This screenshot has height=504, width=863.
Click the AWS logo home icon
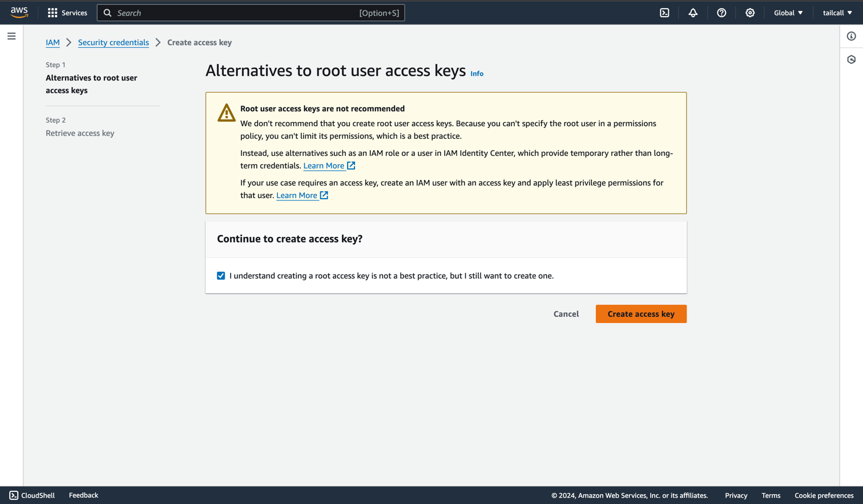tap(19, 13)
